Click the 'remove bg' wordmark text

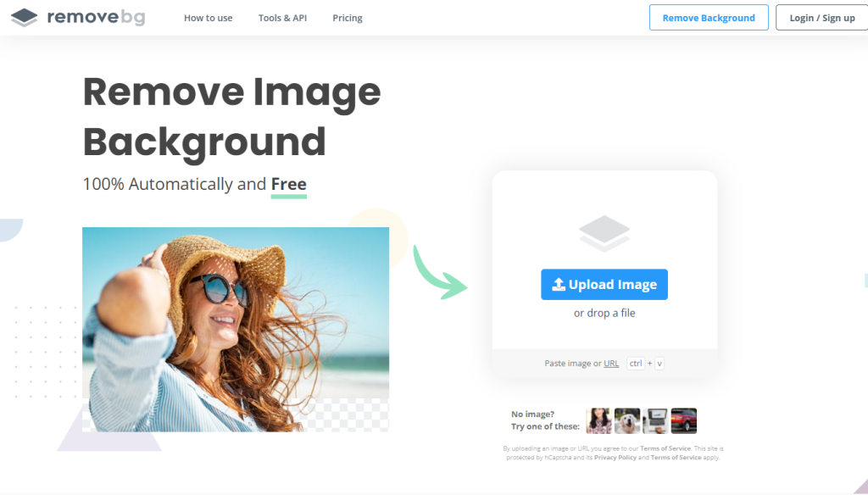pyautogui.click(x=96, y=17)
